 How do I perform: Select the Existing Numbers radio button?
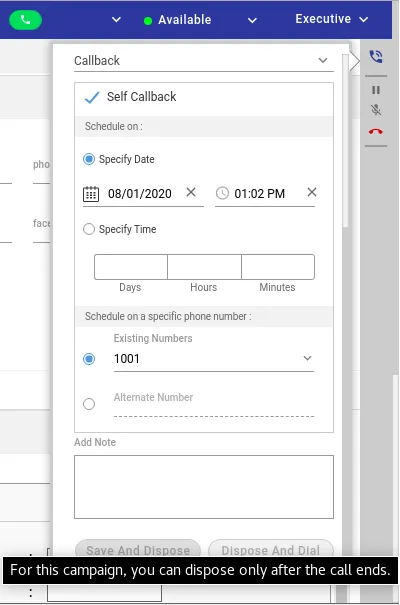tap(89, 359)
